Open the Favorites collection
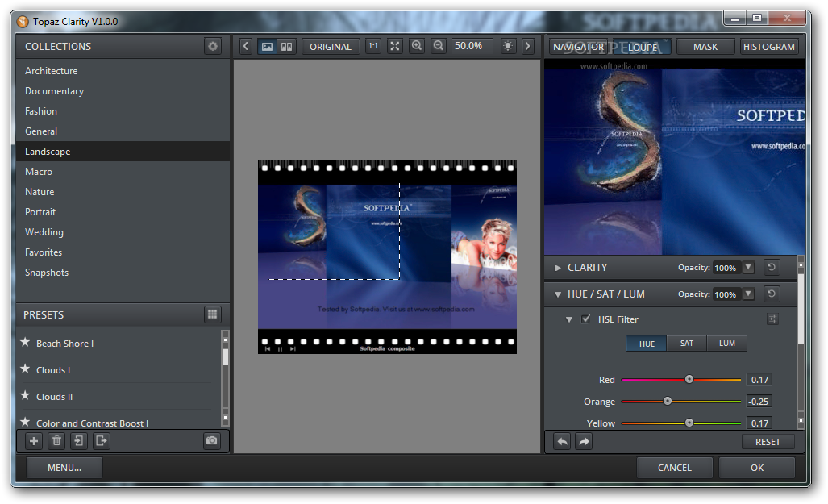Image resolution: width=828 pixels, height=504 pixels. point(123,252)
